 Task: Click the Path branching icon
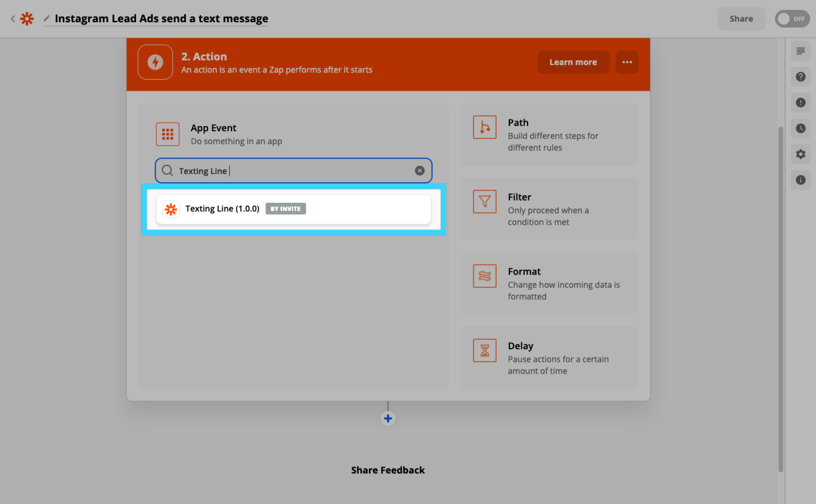point(484,127)
